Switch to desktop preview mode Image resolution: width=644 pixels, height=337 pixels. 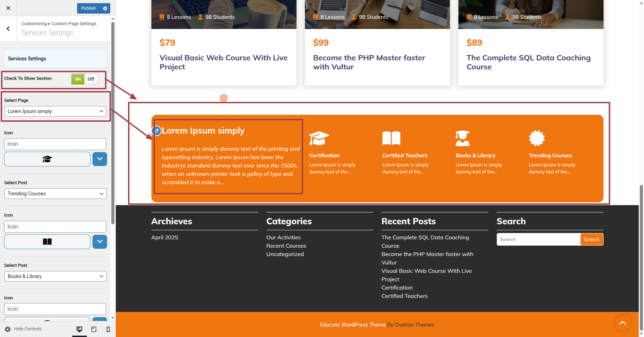tap(80, 329)
